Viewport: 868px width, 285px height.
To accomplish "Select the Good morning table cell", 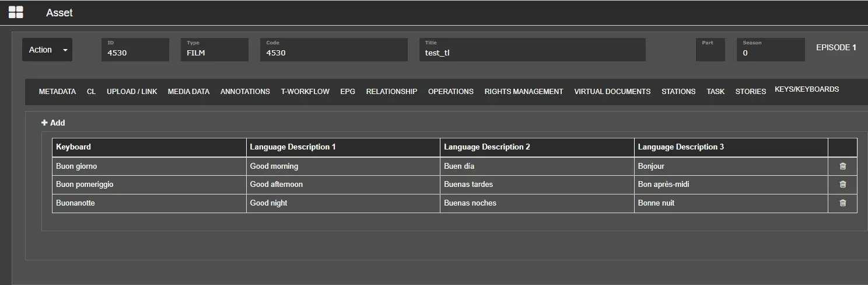I will (x=343, y=166).
